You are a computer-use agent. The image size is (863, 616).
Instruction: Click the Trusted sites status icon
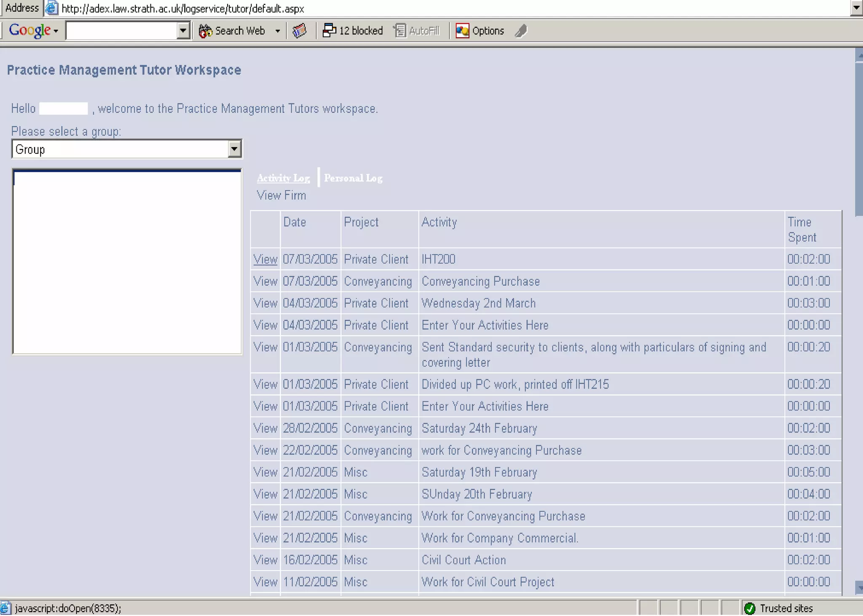click(750, 608)
